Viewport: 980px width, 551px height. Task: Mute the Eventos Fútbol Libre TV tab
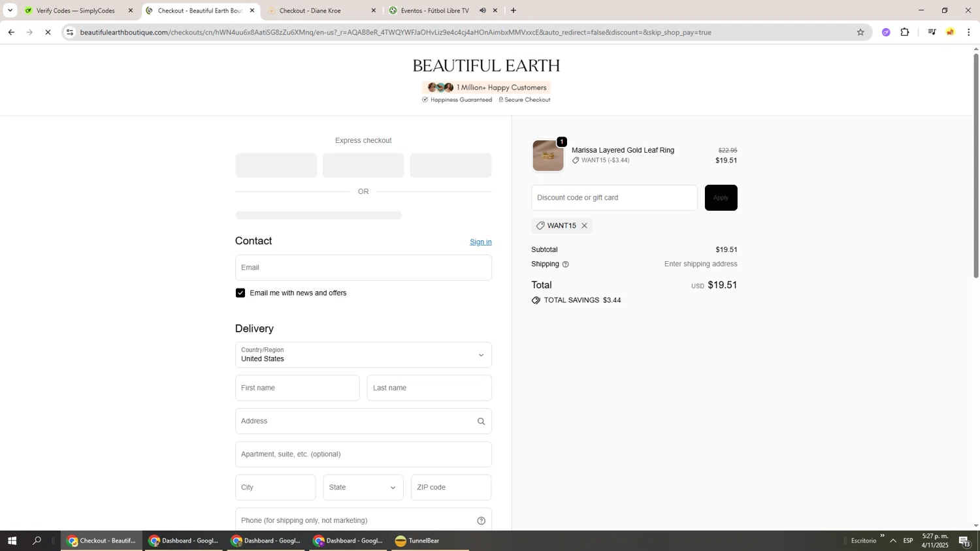pos(483,10)
